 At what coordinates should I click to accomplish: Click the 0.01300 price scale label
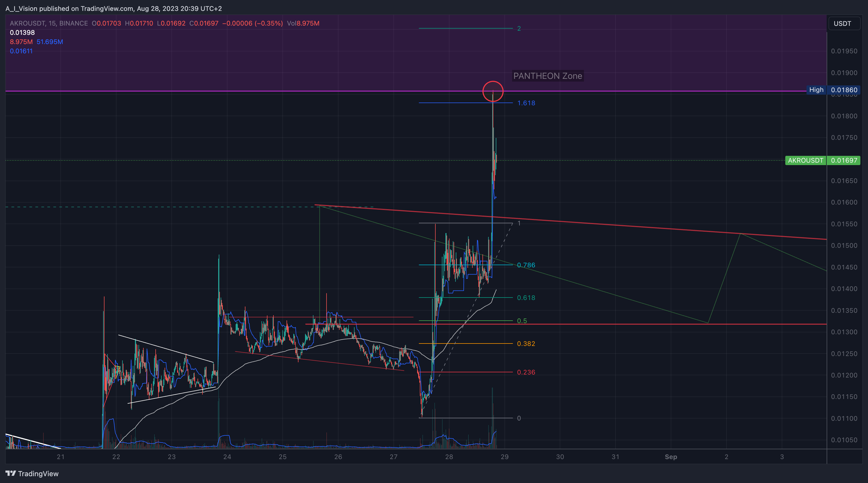(844, 332)
